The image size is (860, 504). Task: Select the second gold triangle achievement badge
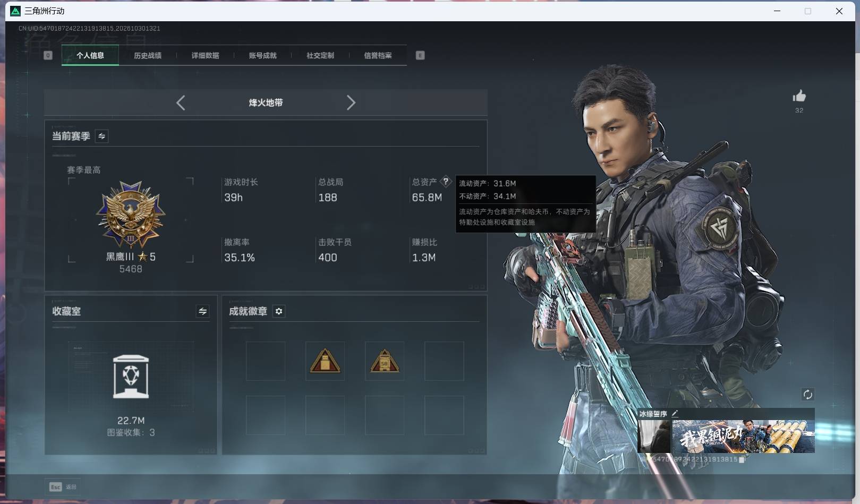pyautogui.click(x=385, y=361)
